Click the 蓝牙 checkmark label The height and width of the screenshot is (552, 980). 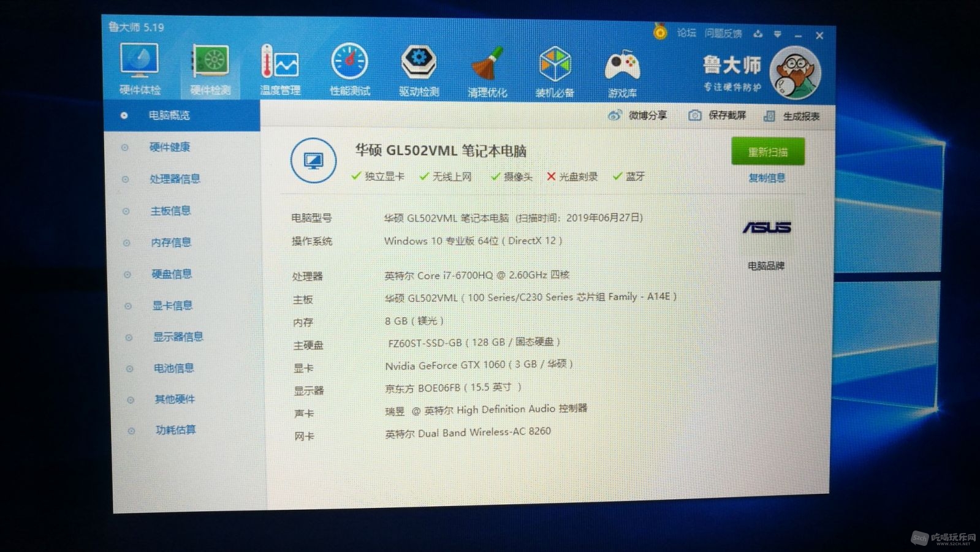tap(629, 176)
